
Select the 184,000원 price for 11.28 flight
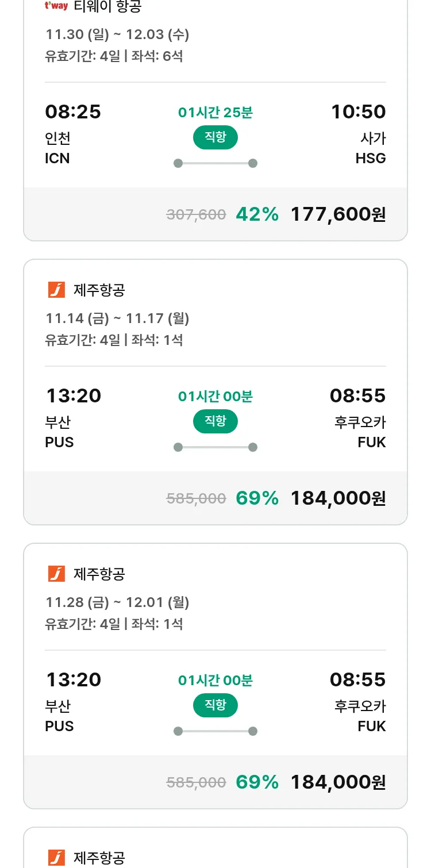[x=338, y=782]
